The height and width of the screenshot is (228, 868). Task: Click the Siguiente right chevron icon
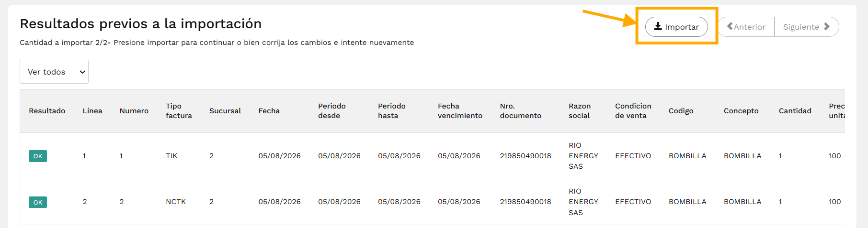[827, 27]
